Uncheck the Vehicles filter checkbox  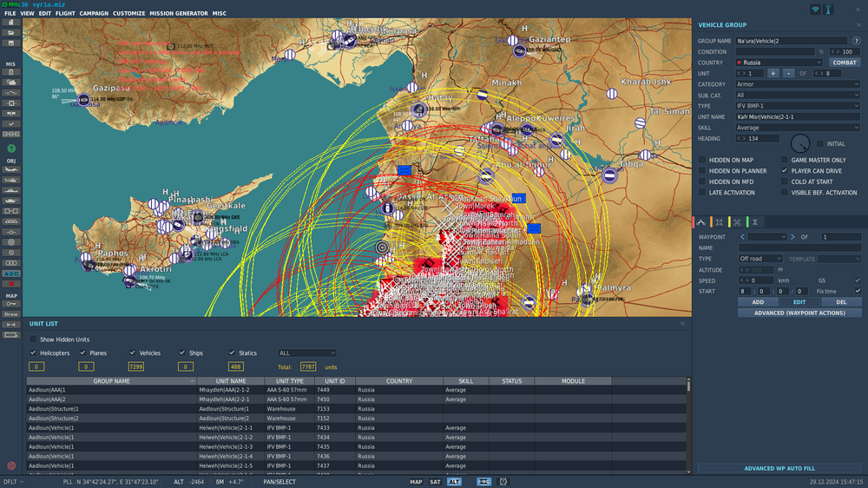pyautogui.click(x=133, y=353)
